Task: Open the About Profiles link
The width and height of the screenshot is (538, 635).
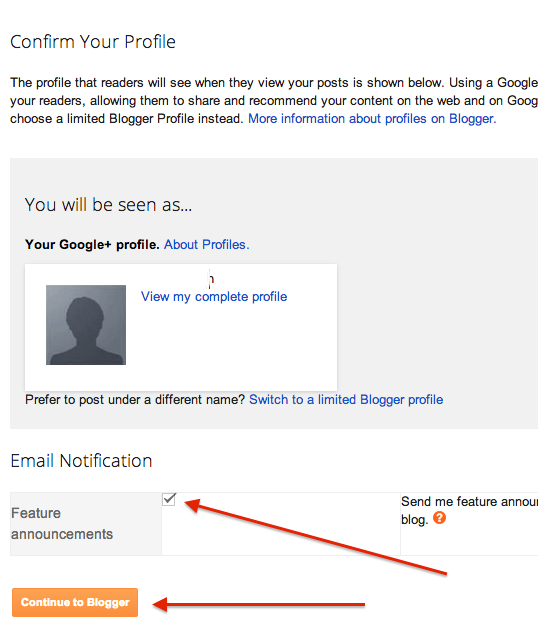Action: click(206, 245)
